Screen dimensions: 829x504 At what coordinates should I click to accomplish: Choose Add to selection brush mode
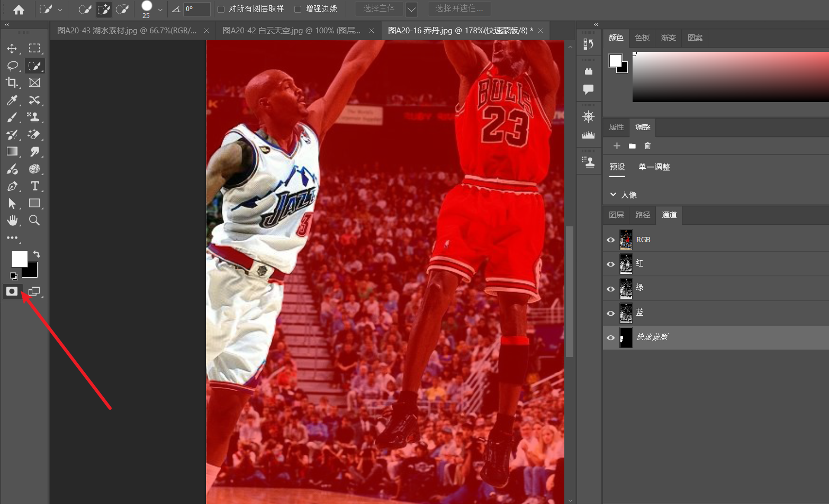click(x=103, y=9)
